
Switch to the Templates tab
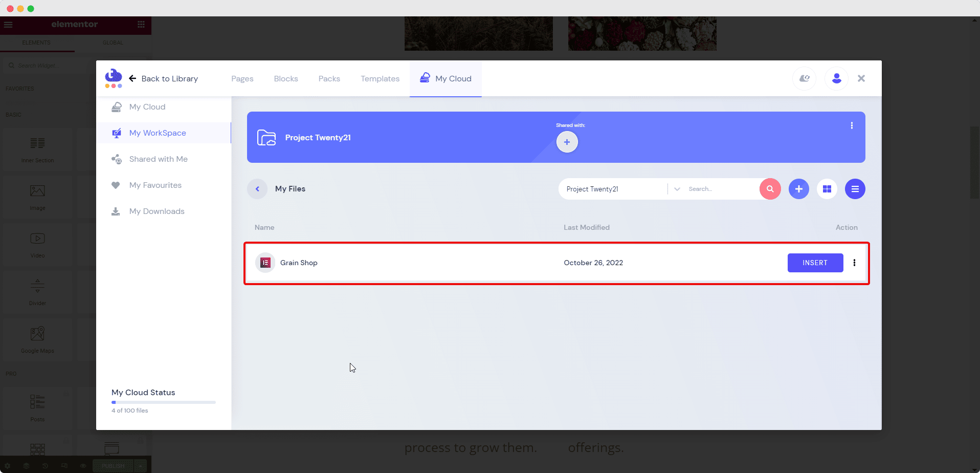click(x=380, y=78)
